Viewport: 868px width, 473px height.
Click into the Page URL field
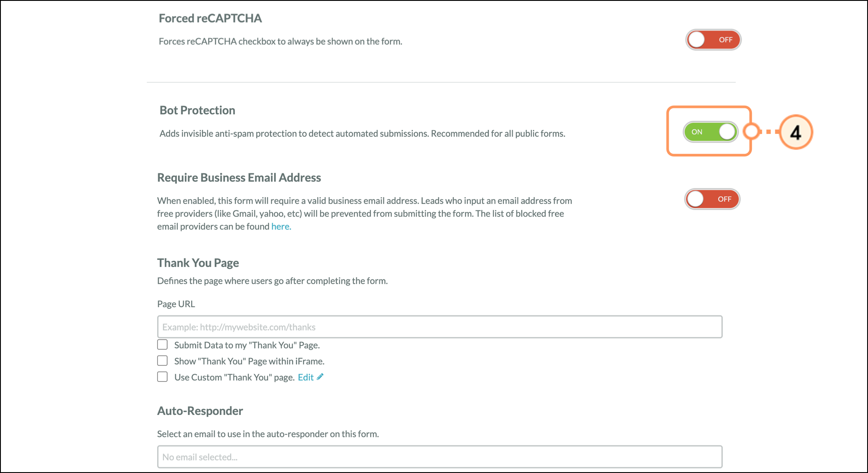(x=439, y=327)
